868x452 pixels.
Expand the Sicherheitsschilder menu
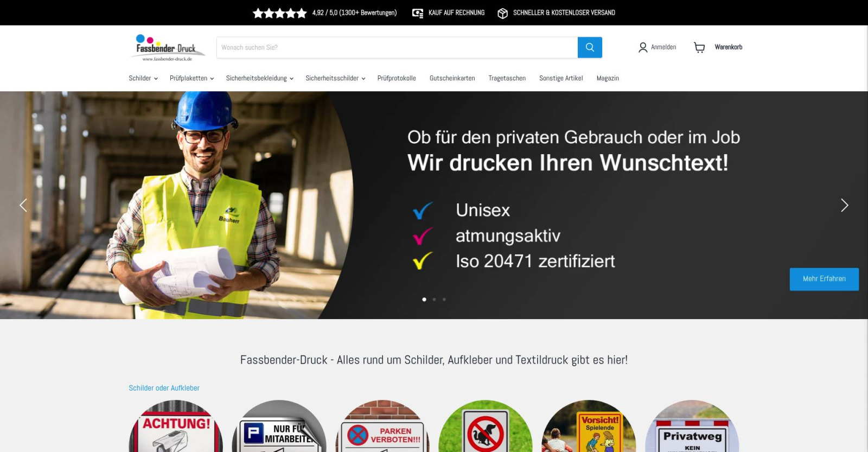(x=335, y=78)
